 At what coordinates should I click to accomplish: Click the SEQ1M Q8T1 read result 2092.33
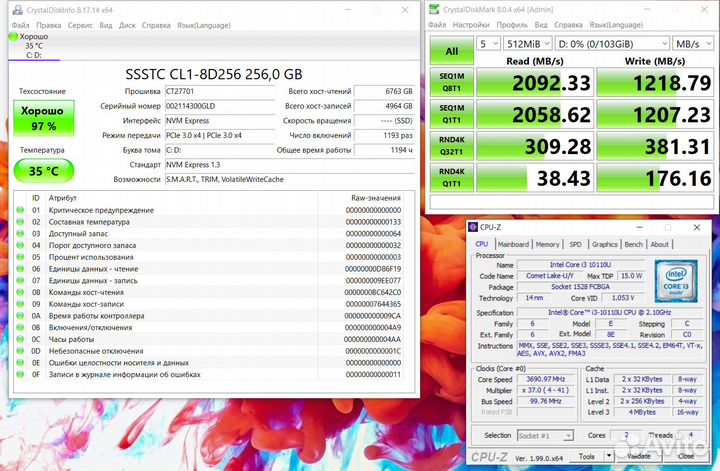click(535, 82)
